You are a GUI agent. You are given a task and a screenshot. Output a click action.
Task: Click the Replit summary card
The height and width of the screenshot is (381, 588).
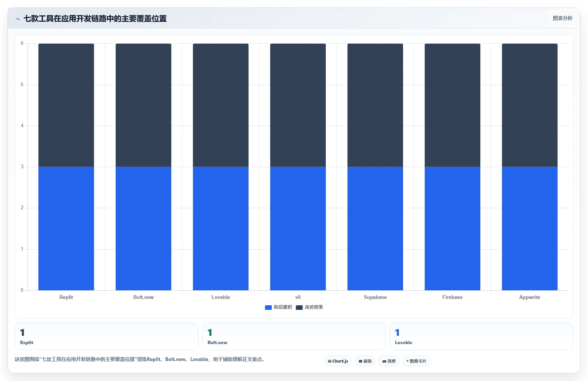[107, 336]
